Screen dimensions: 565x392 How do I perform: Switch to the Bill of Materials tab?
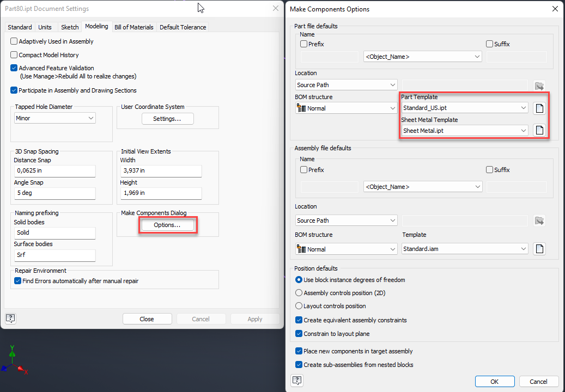click(x=133, y=27)
